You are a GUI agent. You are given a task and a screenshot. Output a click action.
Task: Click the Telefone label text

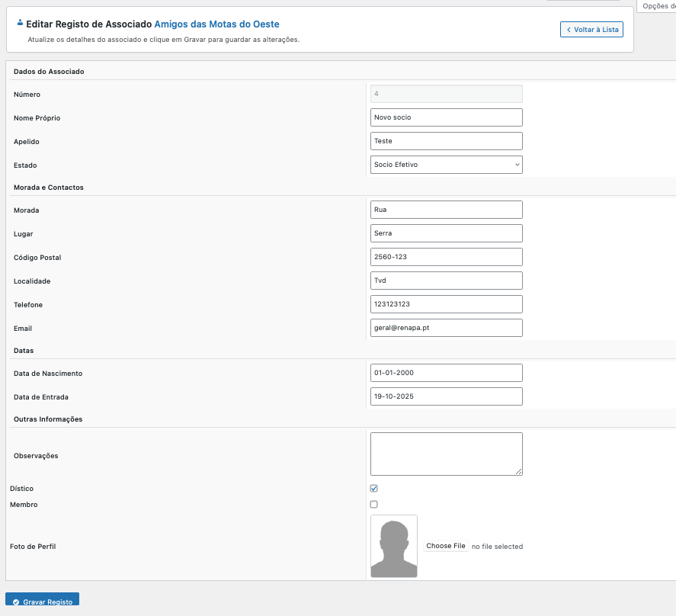[28, 305]
